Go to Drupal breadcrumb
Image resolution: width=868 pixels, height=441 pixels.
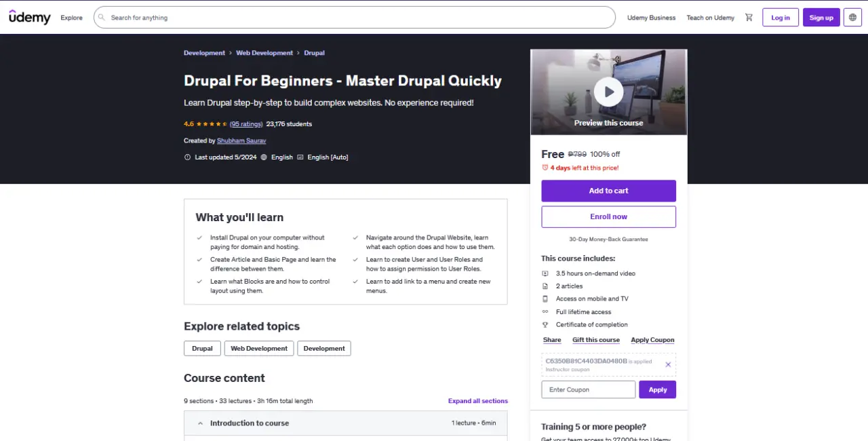(314, 53)
